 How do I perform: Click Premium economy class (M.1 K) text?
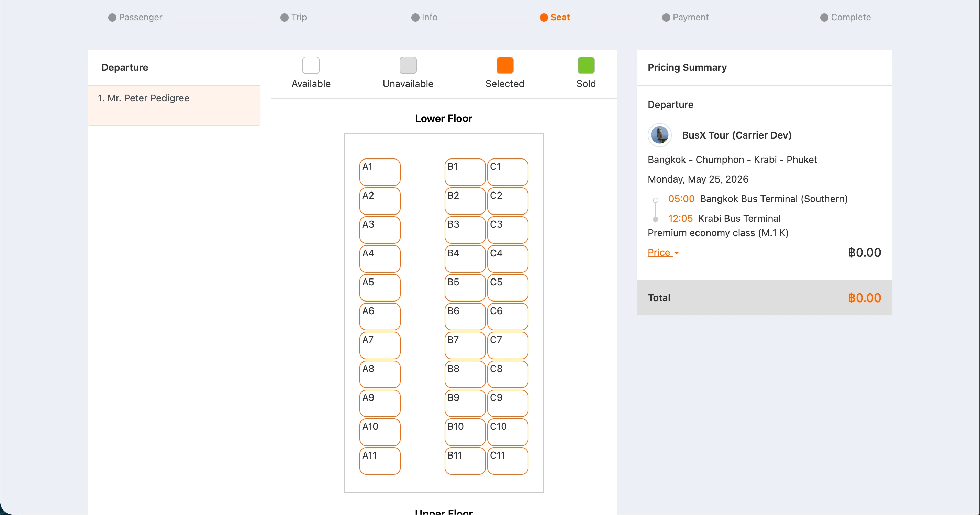pos(718,233)
